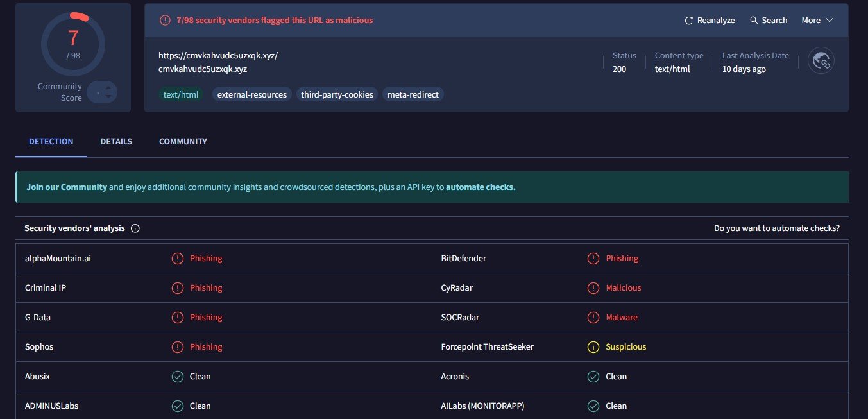Click Forcepoint ThreatSeeker Suspicious yellow icon
The image size is (868, 419).
(x=593, y=347)
